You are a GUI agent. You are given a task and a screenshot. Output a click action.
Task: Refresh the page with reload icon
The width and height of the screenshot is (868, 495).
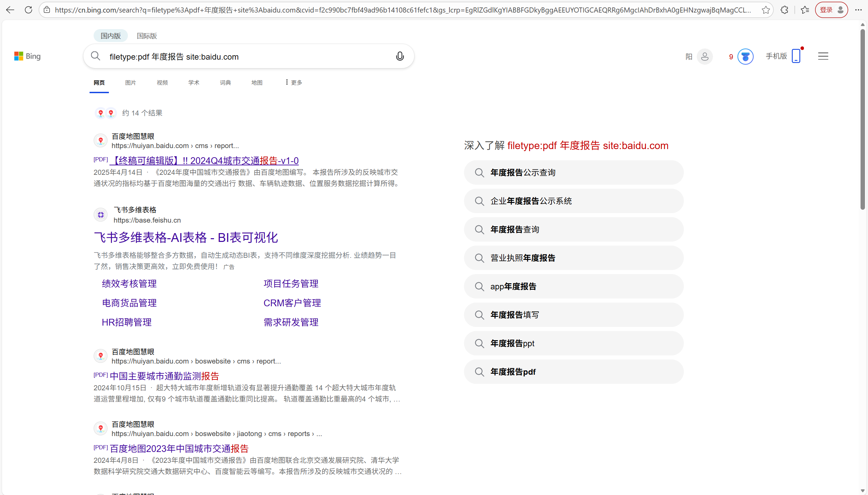[x=28, y=10]
